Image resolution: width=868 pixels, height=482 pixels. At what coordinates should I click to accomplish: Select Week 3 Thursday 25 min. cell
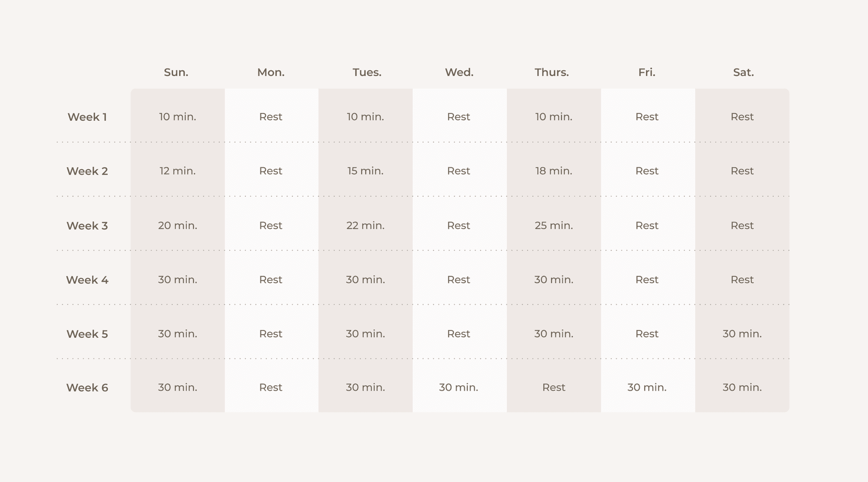(554, 225)
